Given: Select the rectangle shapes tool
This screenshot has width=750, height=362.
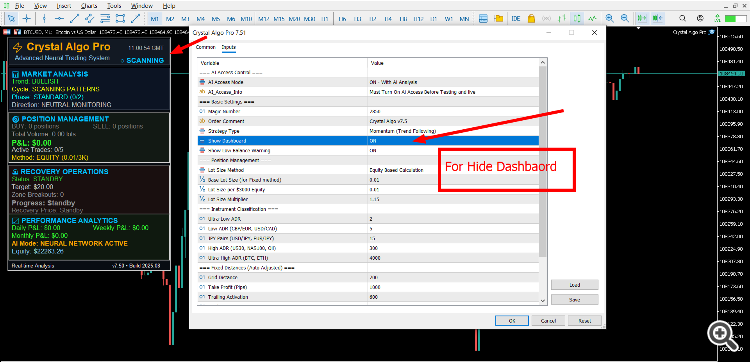Looking at the screenshot, I should [121, 19].
